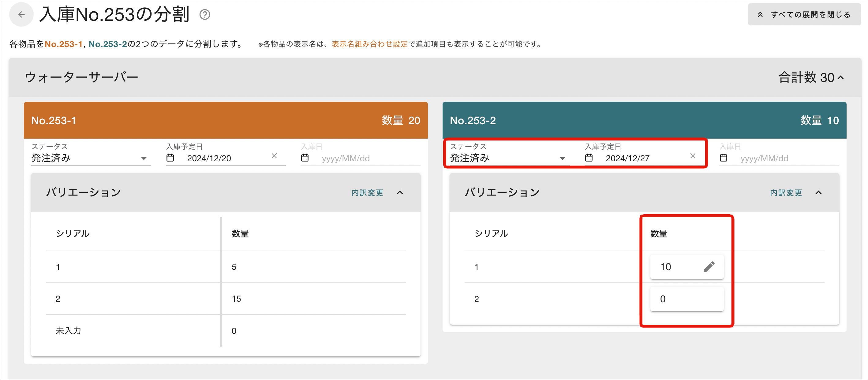Click the quantity field showing 0 for serial 2
Viewport: 868px width, 380px height.
point(687,299)
